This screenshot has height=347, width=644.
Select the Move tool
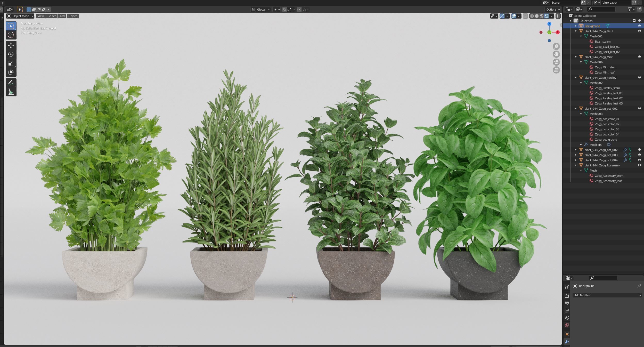click(11, 45)
